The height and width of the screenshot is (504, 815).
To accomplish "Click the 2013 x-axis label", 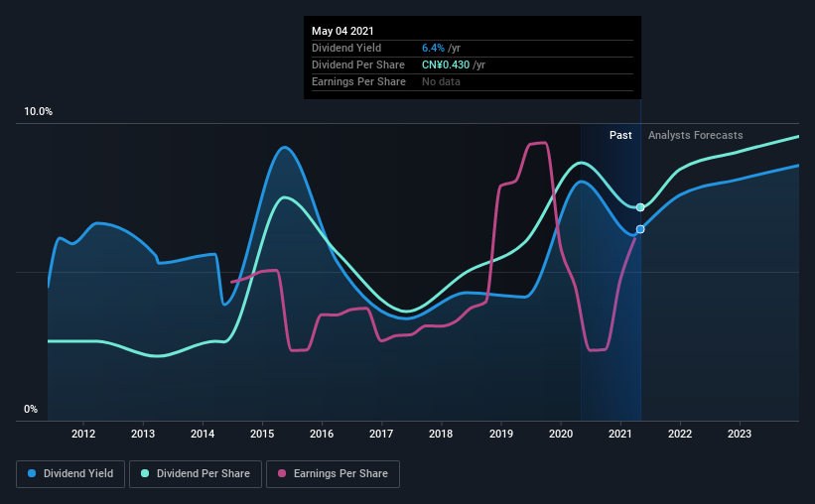I will [x=143, y=434].
